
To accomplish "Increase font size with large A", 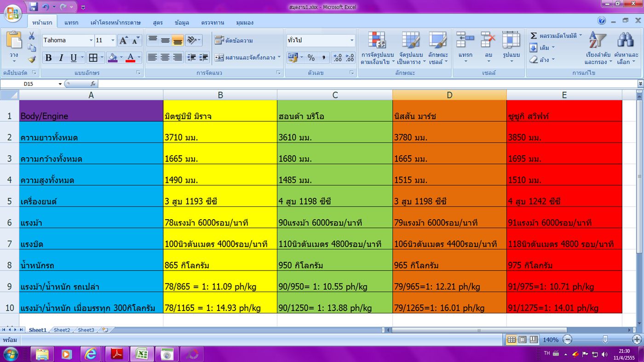I will coord(123,40).
